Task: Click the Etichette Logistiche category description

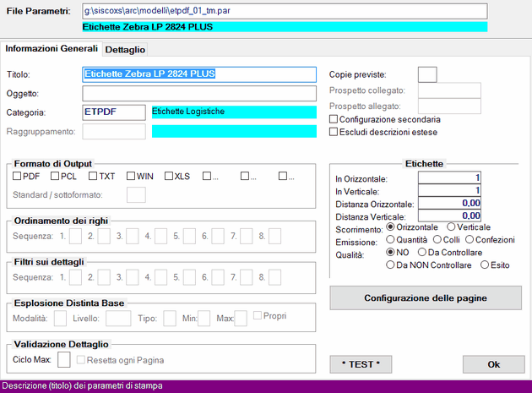Action: pyautogui.click(x=234, y=112)
